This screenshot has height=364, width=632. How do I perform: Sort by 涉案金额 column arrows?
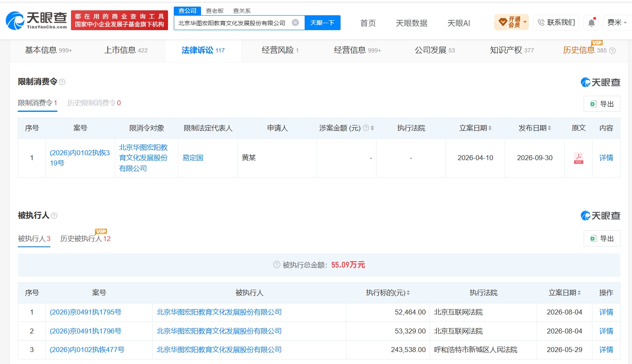coord(372,128)
